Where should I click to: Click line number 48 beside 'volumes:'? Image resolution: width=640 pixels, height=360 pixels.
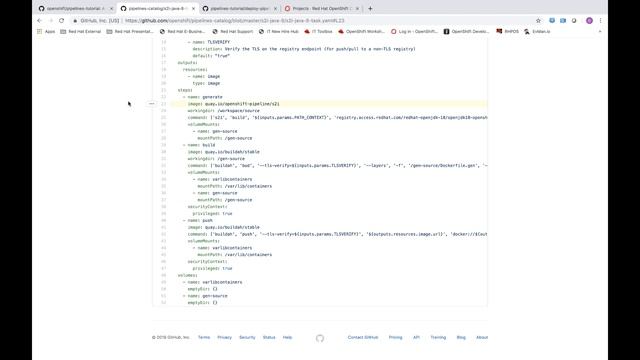tap(164, 275)
